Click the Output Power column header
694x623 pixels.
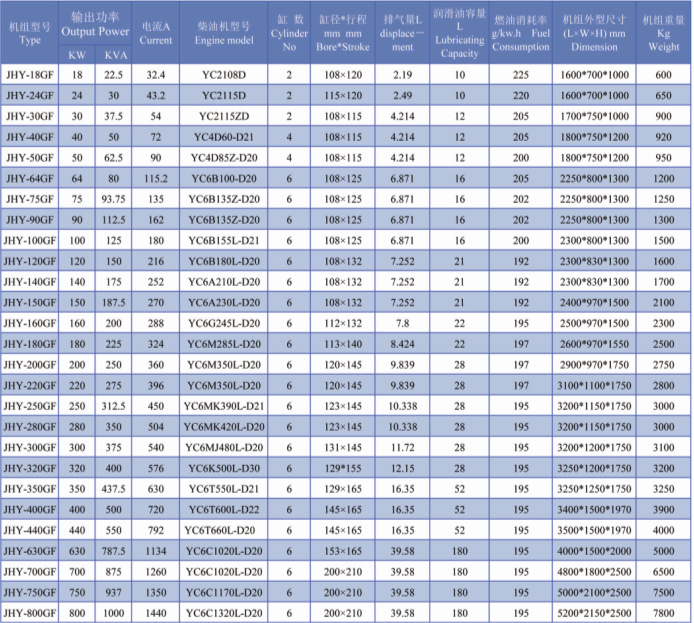click(x=95, y=24)
